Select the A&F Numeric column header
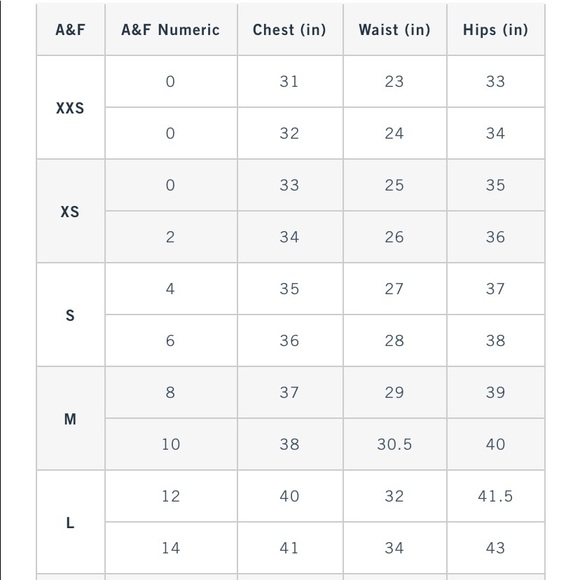Viewport: 580px width, 580px height. 171,30
